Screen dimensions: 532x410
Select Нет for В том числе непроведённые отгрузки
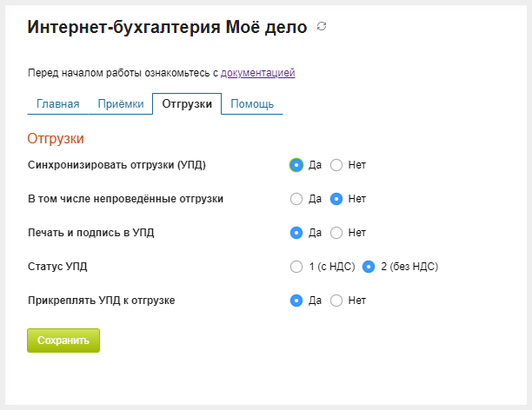337,199
